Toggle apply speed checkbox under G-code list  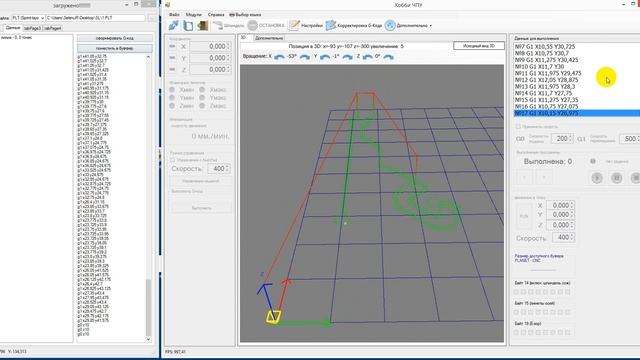tap(518, 127)
